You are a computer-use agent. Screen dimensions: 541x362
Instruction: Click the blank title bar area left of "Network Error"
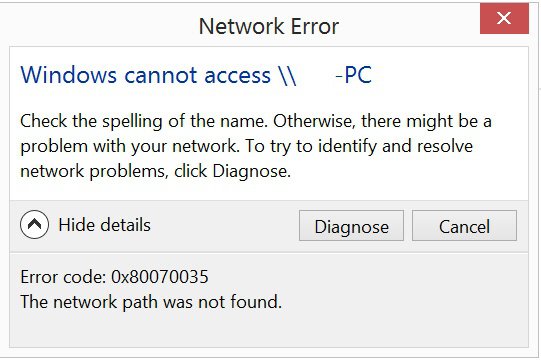pyautogui.click(x=100, y=25)
